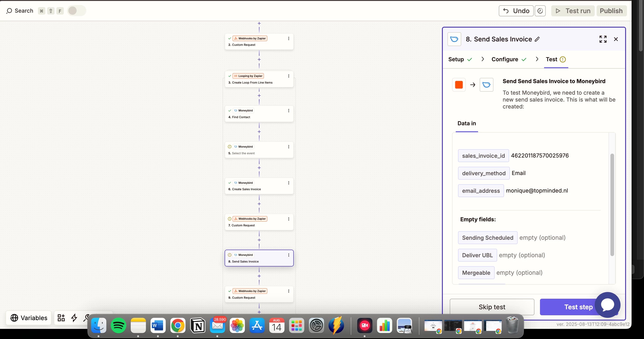Screen dimensions: 644x339
Task: Open Spotify from the dock
Action: pyautogui.click(x=119, y=325)
